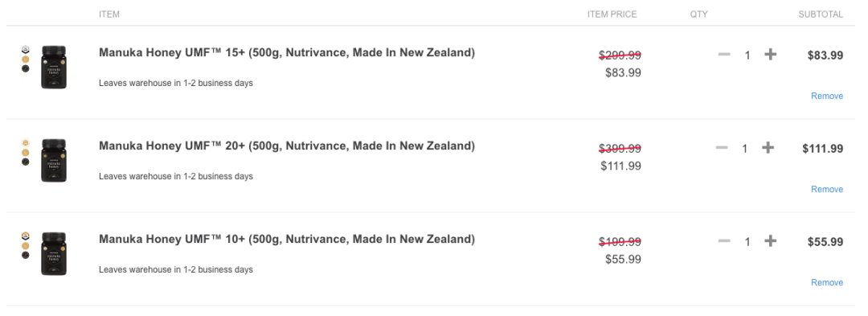Screen dimensions: 868x316
Task: Remove Manuka Honey UMF 10+ from cart
Action: 827,282
